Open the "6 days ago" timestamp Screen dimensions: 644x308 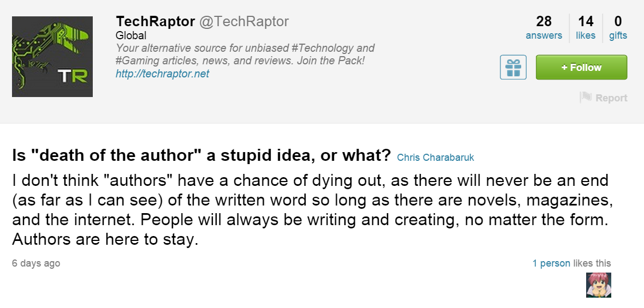tap(36, 263)
